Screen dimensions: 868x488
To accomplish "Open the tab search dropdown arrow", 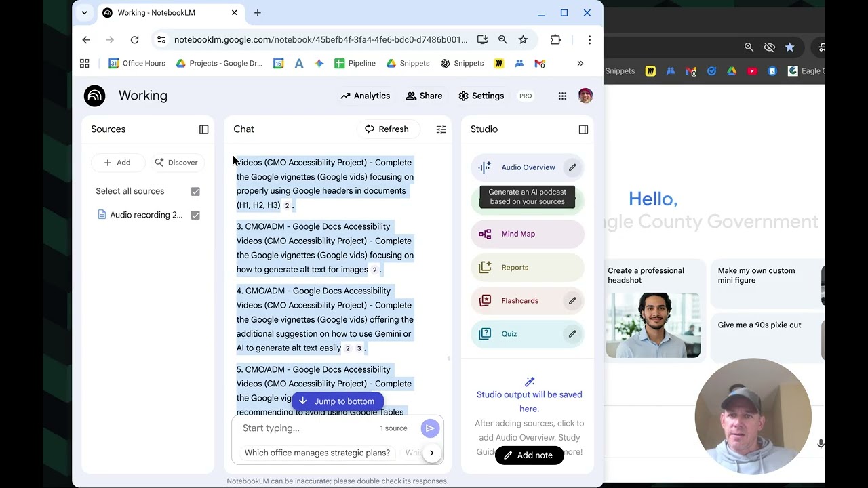I will (84, 13).
